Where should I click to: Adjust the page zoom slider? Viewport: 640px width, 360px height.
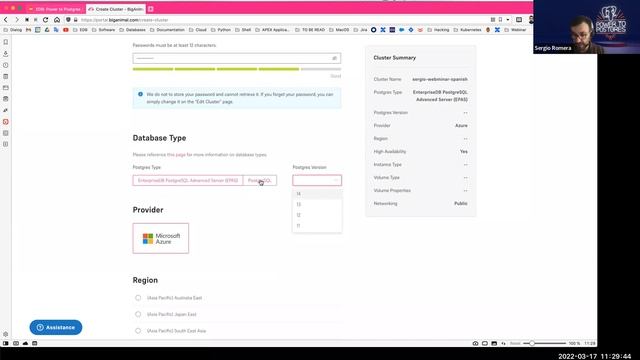click(x=544, y=343)
